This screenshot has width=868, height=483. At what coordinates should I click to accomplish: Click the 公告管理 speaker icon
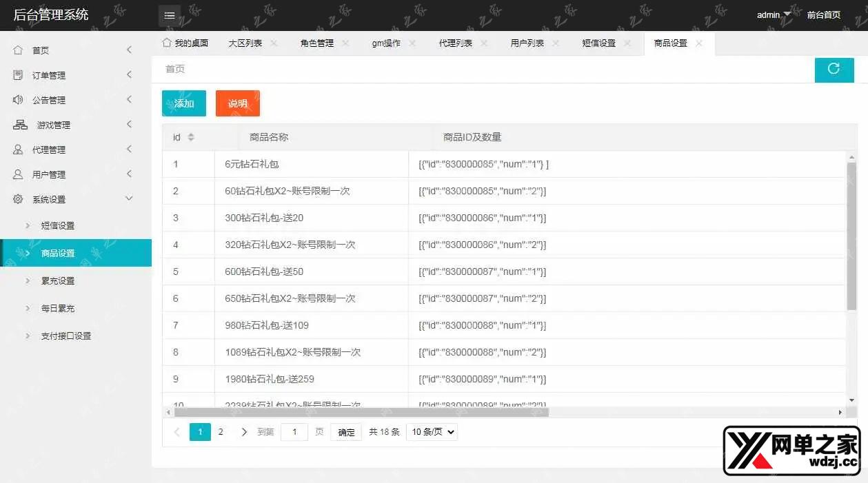pyautogui.click(x=18, y=100)
